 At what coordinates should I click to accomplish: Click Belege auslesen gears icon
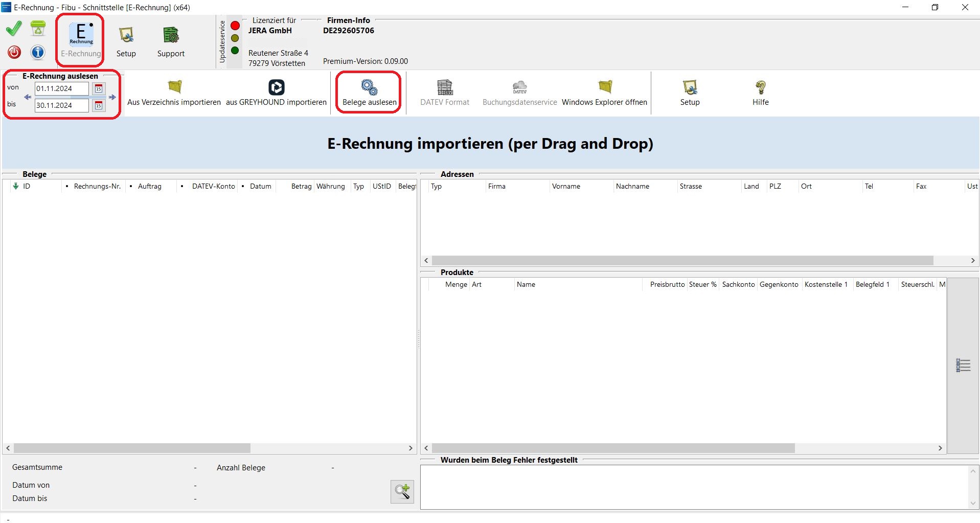coord(369,87)
